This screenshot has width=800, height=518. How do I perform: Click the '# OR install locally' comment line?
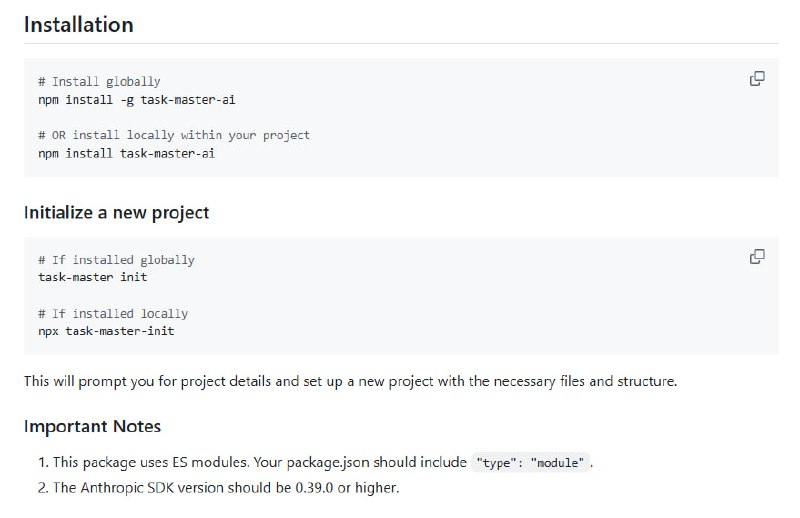pos(174,135)
